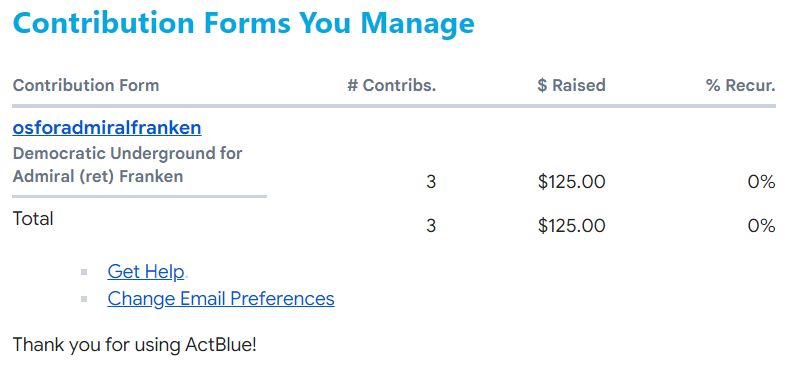
Task: Click the Total row 0% recurring value
Action: (x=761, y=226)
